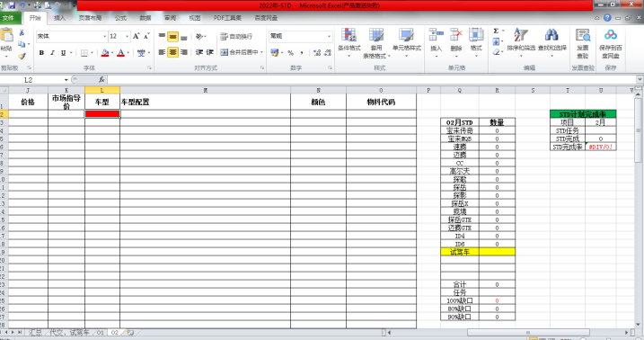The width and height of the screenshot is (644, 340).
Task: Toggle middle vertical alignment
Action: point(173,37)
